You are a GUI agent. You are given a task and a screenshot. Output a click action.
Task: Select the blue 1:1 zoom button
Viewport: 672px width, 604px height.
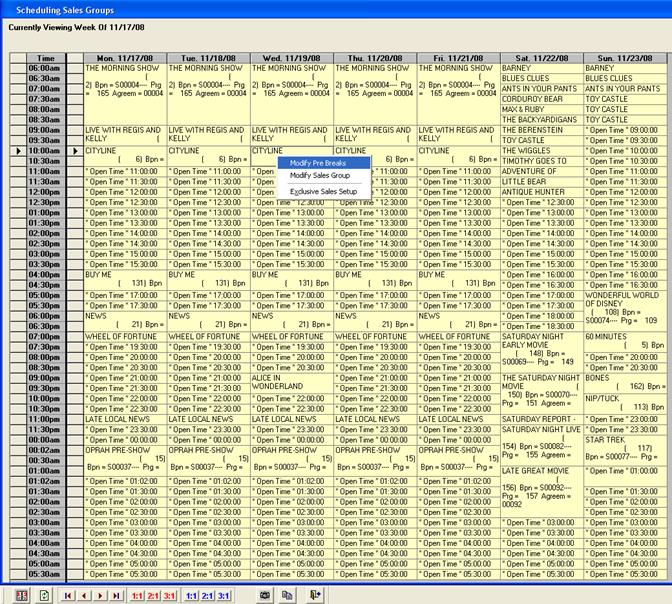[x=191, y=595]
